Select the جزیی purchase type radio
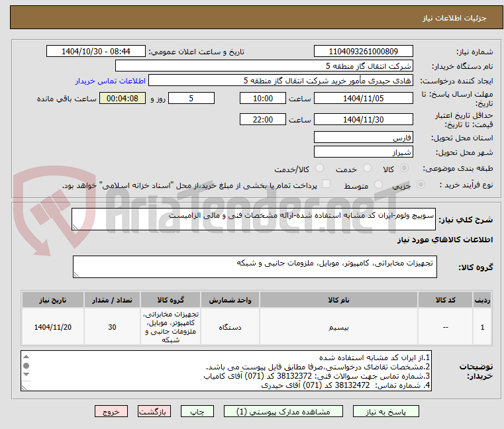504x429 pixels. [421, 185]
